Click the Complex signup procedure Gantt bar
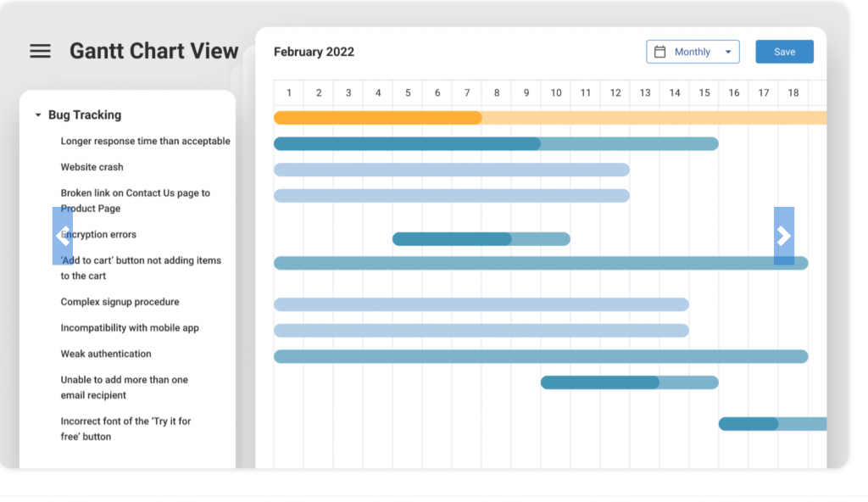Screen dimensions: 868x502 tap(481, 304)
